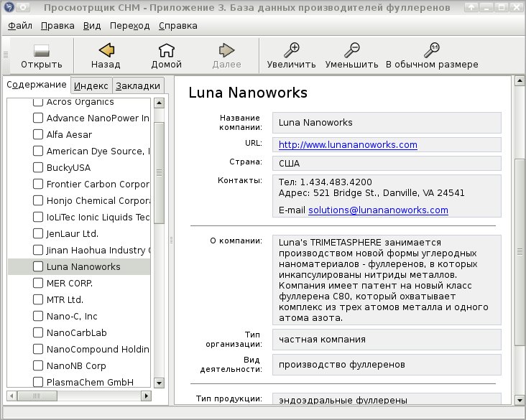Select the American Dye Source page icon
Viewport: 526px width, 420px height.
[38, 151]
